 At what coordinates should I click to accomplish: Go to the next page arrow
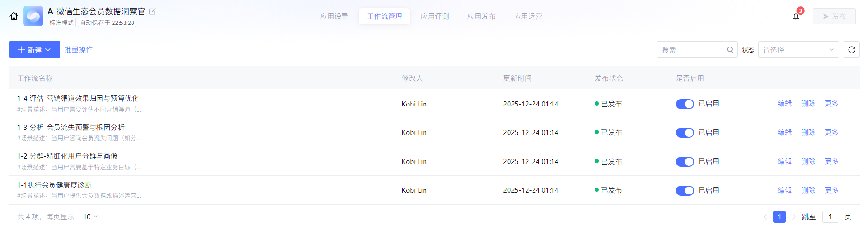pos(794,217)
